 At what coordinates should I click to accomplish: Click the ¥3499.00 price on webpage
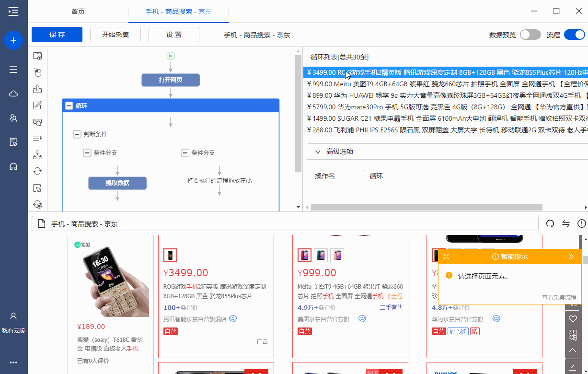[x=186, y=273]
